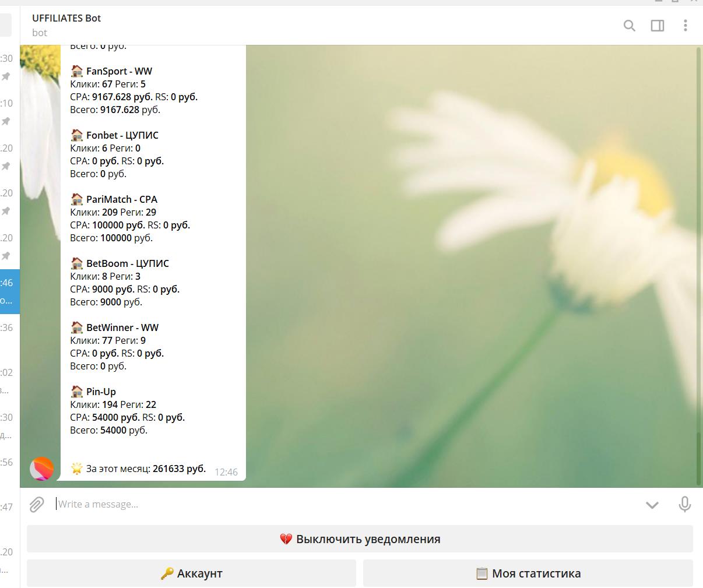Click the paperclip attach file icon
This screenshot has width=703, height=588.
tap(37, 505)
